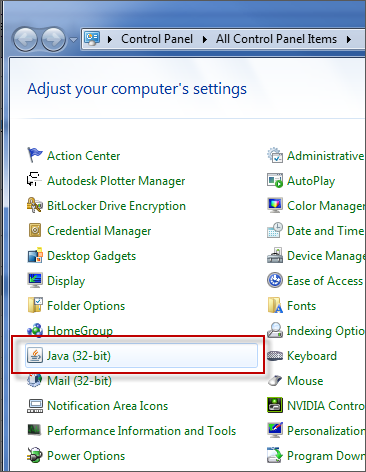
Task: Click the Performance Information and Tools icon
Action: coord(35,430)
